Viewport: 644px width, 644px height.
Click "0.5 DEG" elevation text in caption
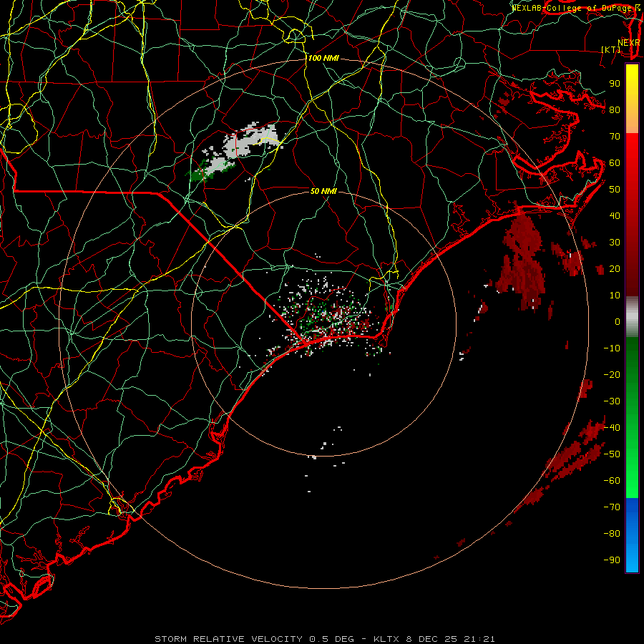click(x=331, y=639)
